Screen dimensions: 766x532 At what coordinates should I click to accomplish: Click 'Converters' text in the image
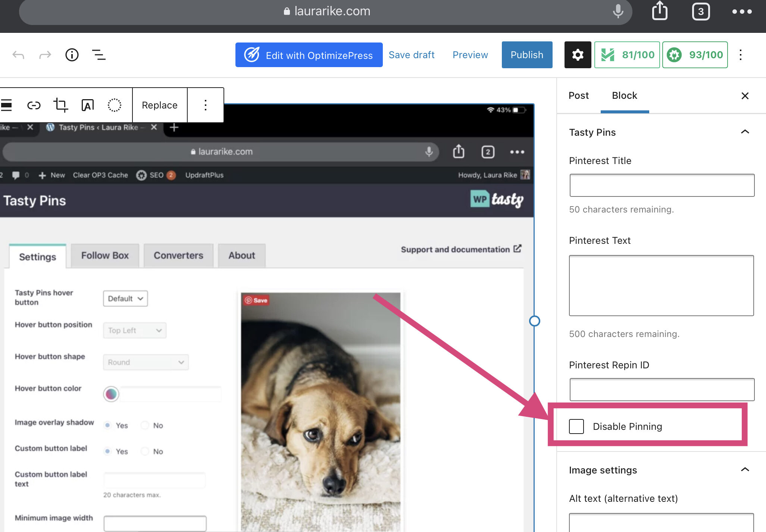click(x=178, y=255)
